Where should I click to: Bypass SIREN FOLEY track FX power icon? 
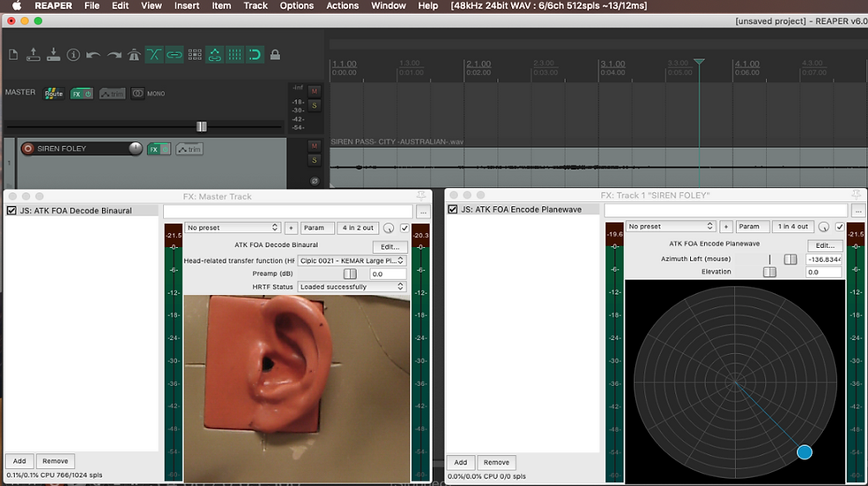pos(165,149)
